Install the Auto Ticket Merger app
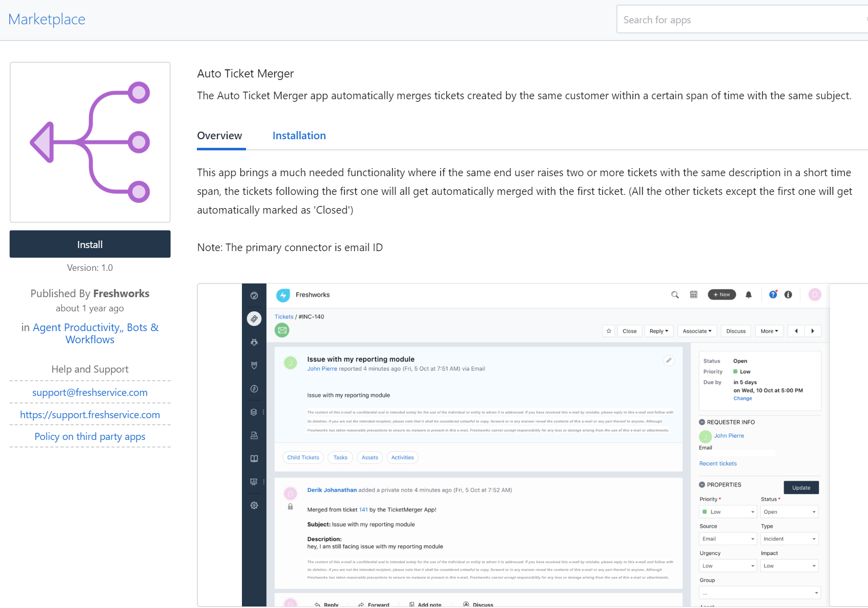868x608 pixels. (90, 244)
